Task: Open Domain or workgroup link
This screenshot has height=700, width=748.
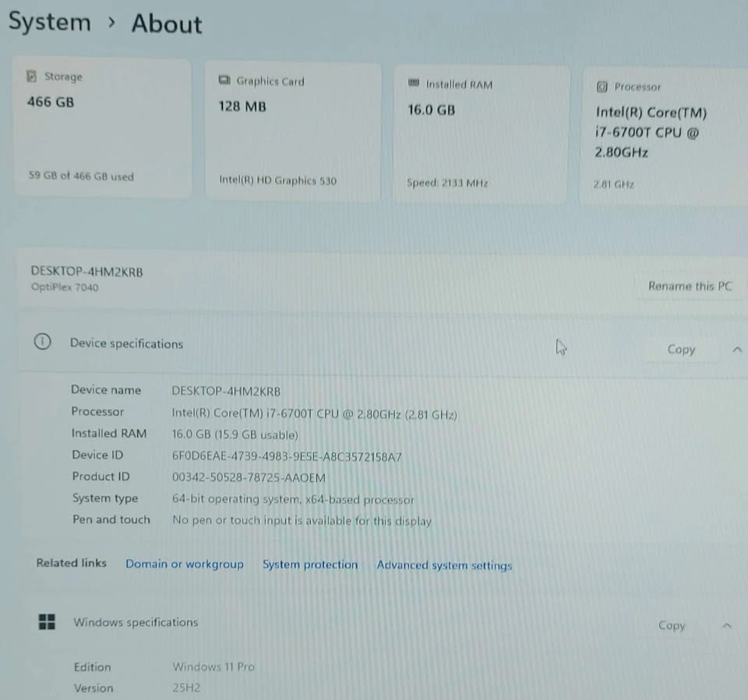Action: coord(185,564)
